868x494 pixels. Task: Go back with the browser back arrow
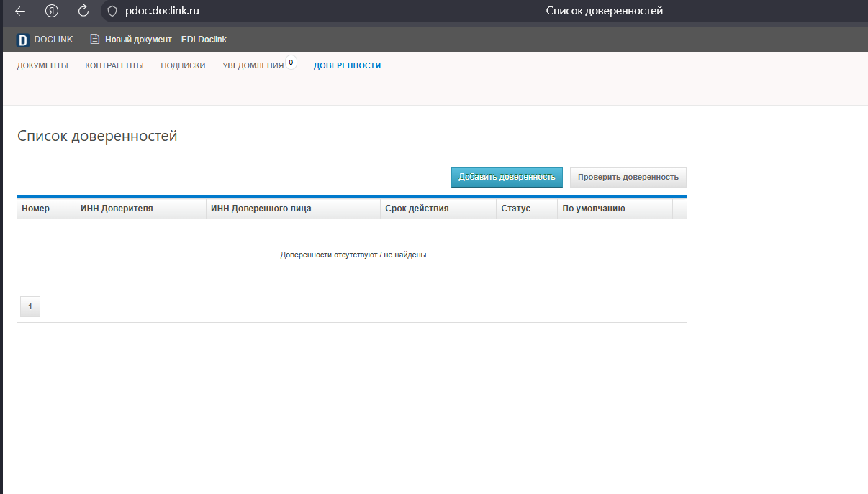coord(20,11)
